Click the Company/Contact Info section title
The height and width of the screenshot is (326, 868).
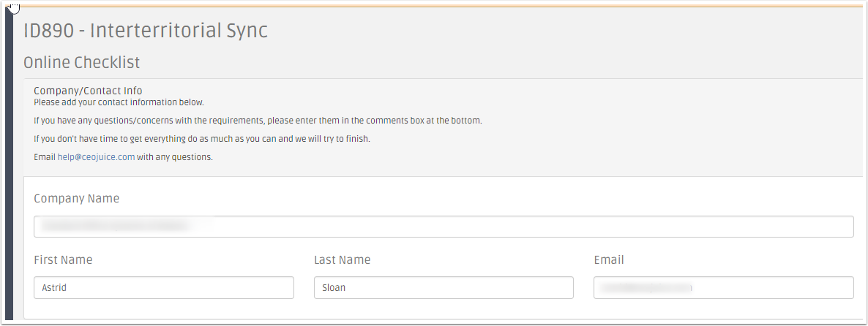pyautogui.click(x=88, y=91)
